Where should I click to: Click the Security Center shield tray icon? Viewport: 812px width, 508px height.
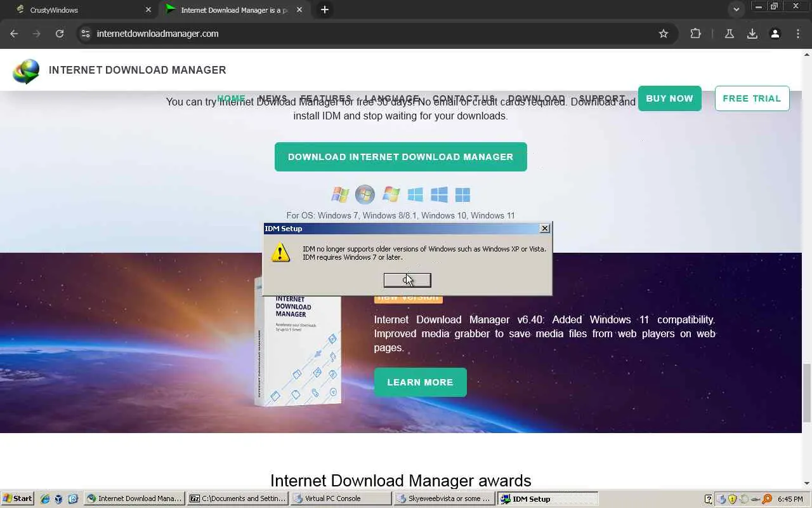(x=732, y=499)
